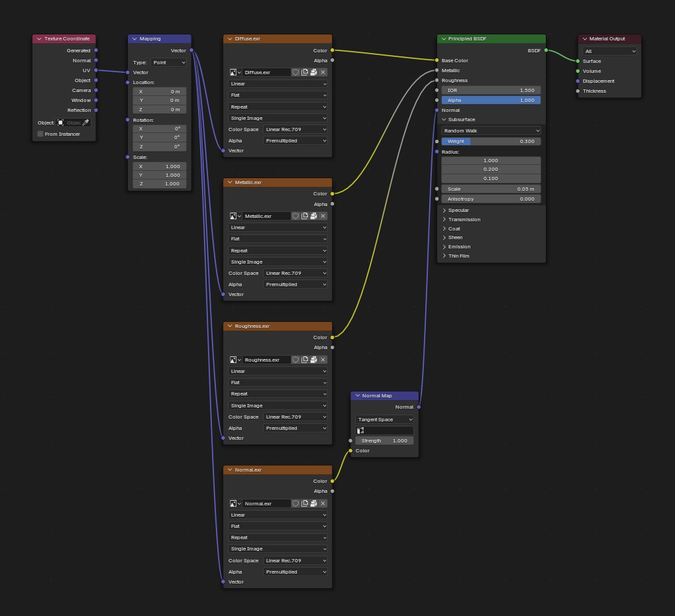Click the Mapping Location X field
This screenshot has width=675, height=616.
coord(159,91)
